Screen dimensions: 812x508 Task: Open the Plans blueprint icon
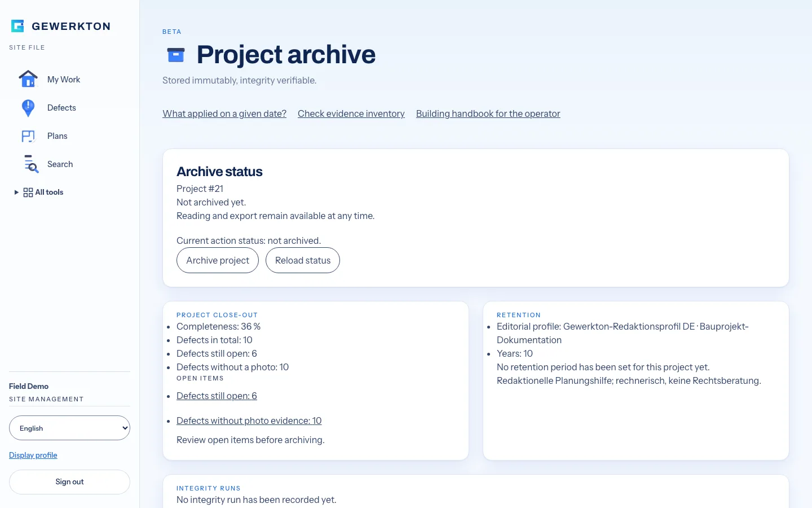point(28,136)
